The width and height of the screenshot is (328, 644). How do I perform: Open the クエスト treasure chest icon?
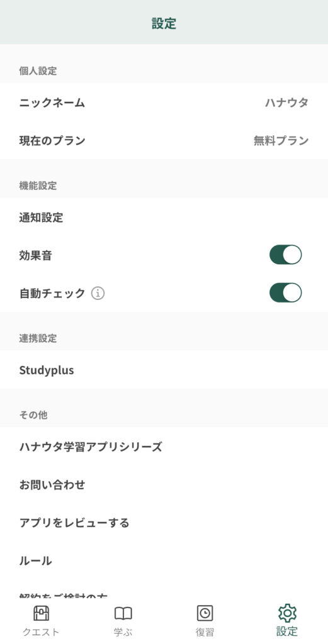click(41, 614)
